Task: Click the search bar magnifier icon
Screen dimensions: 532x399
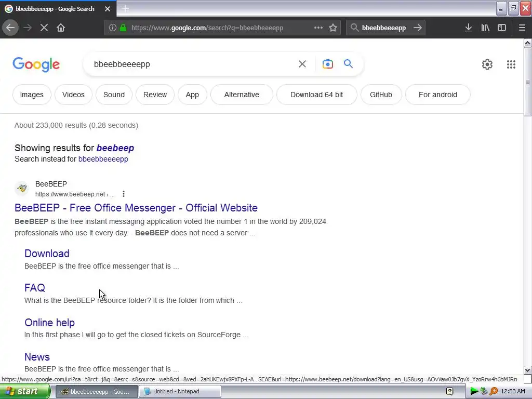Action: (x=354, y=28)
